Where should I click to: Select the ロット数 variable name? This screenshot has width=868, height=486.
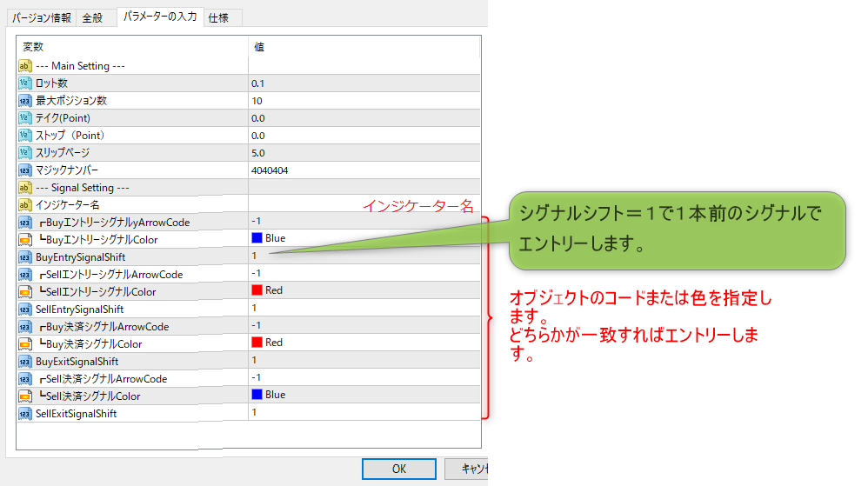pos(51,83)
